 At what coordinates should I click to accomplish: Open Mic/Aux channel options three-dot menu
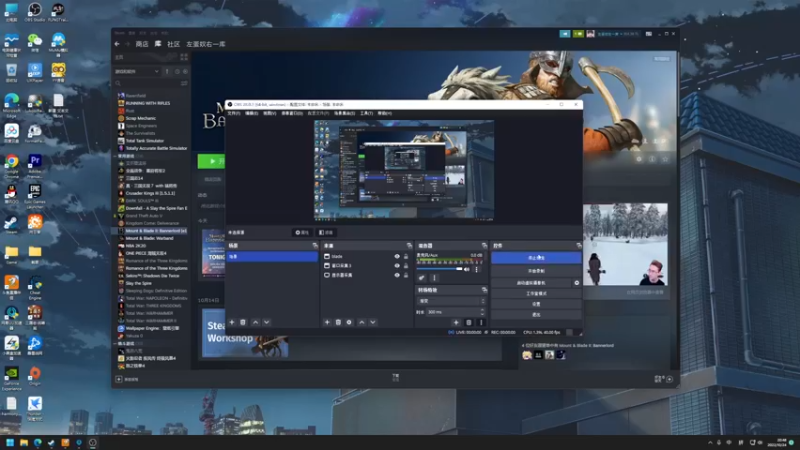(477, 269)
